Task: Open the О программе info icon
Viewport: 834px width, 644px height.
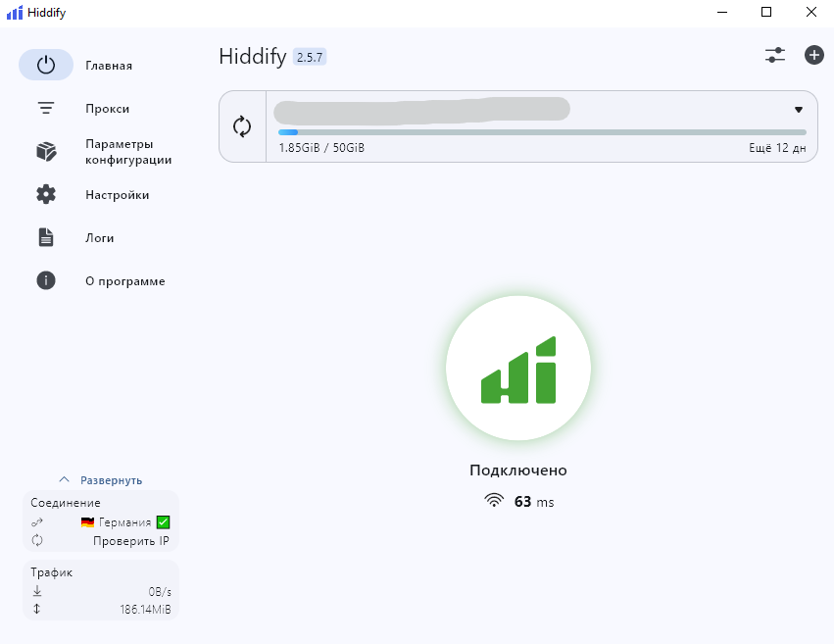Action: tap(46, 281)
